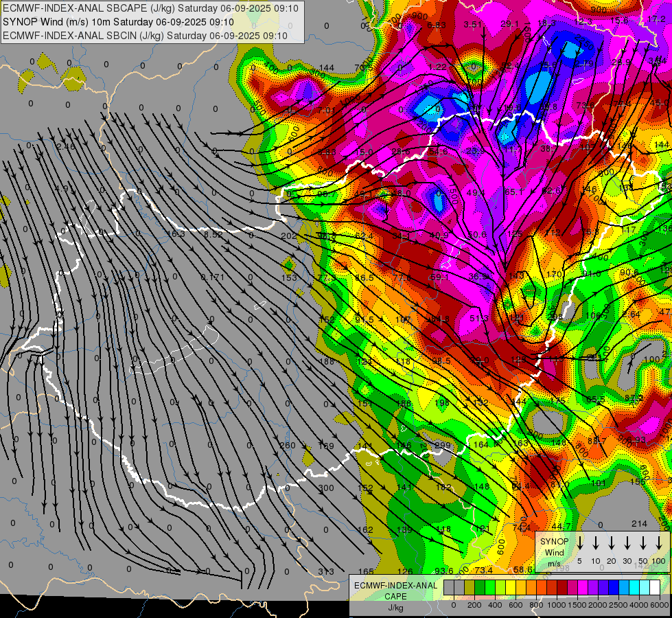672x618 pixels.
Task: Select the sky blue CAPE legend swatch
Action: (x=625, y=587)
